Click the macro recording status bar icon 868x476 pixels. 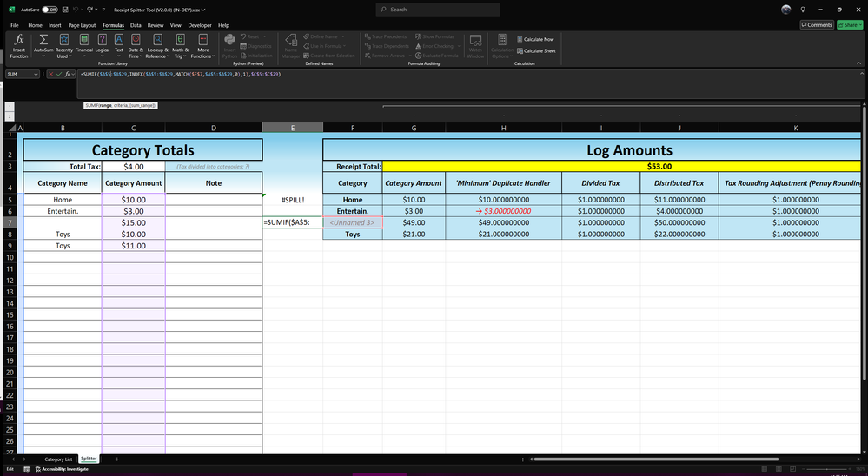click(x=26, y=469)
